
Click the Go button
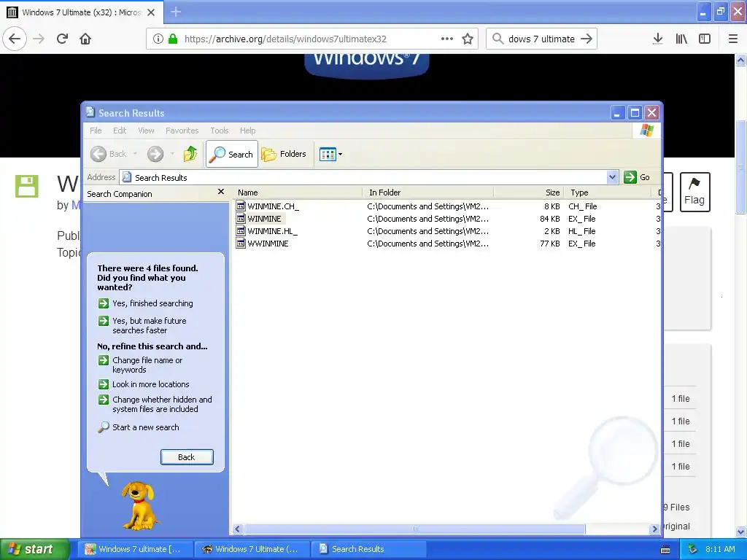[637, 177]
